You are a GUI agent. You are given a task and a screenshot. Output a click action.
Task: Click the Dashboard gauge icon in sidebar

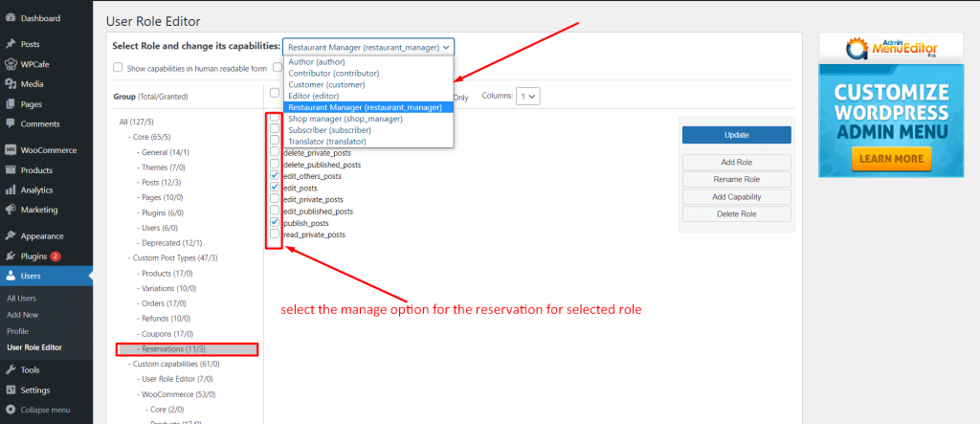point(10,18)
